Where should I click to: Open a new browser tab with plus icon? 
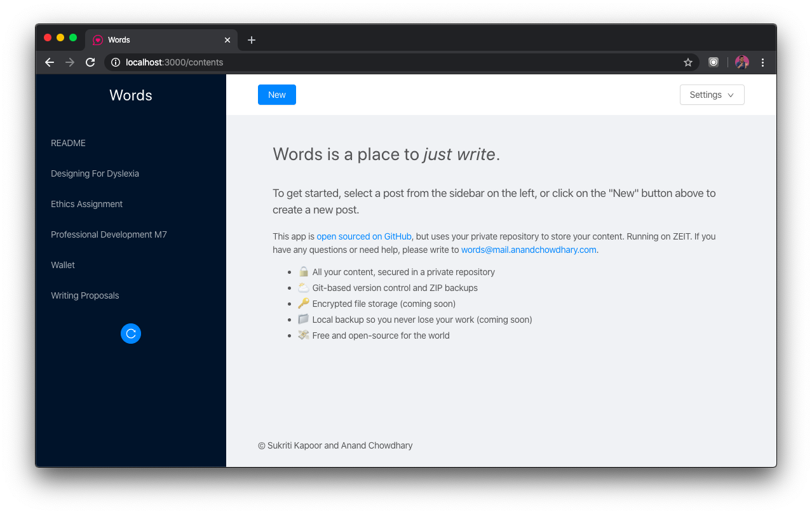coord(252,40)
